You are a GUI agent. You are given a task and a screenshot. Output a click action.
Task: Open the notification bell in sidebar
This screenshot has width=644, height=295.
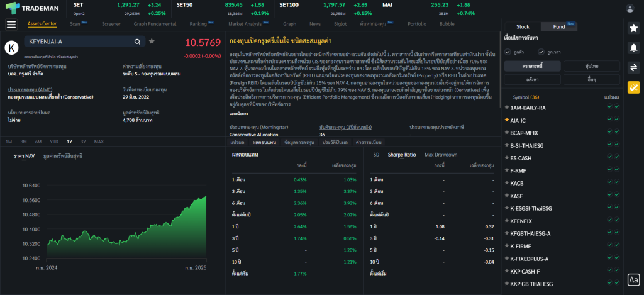633,47
